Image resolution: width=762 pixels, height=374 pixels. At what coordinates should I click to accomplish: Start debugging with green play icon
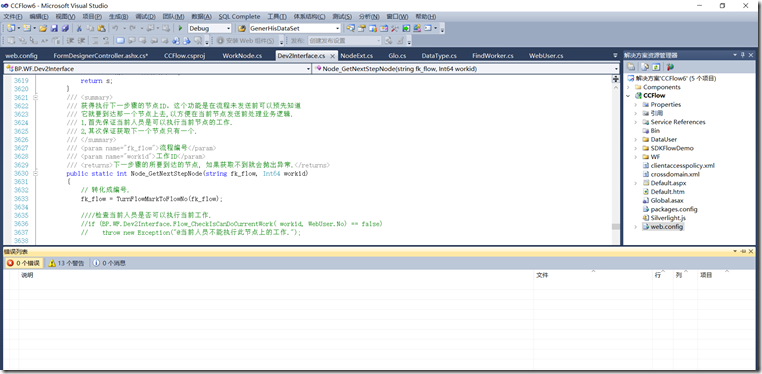(180, 28)
